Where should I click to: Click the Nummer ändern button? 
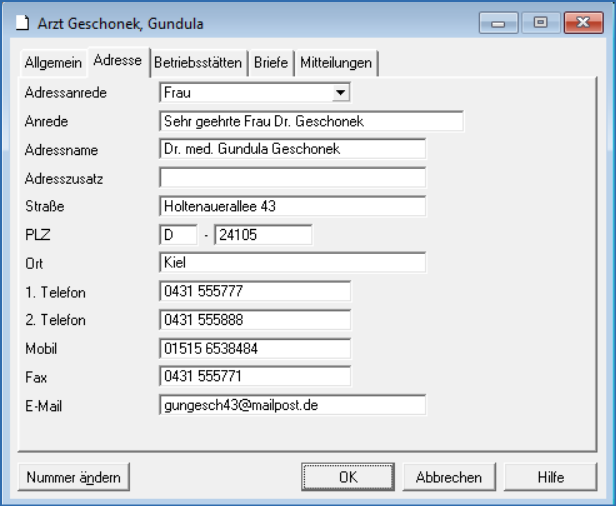click(73, 477)
